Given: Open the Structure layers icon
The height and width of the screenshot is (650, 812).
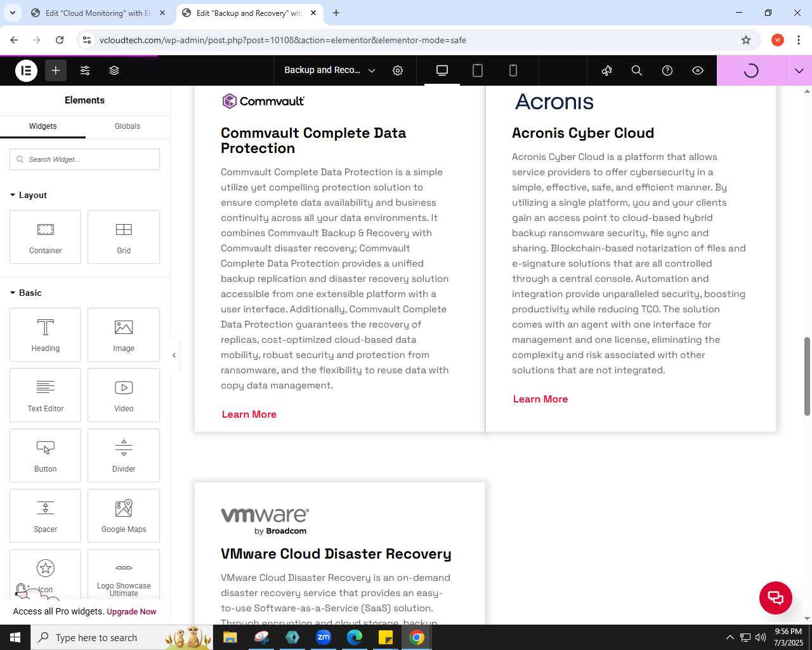Looking at the screenshot, I should pyautogui.click(x=114, y=70).
